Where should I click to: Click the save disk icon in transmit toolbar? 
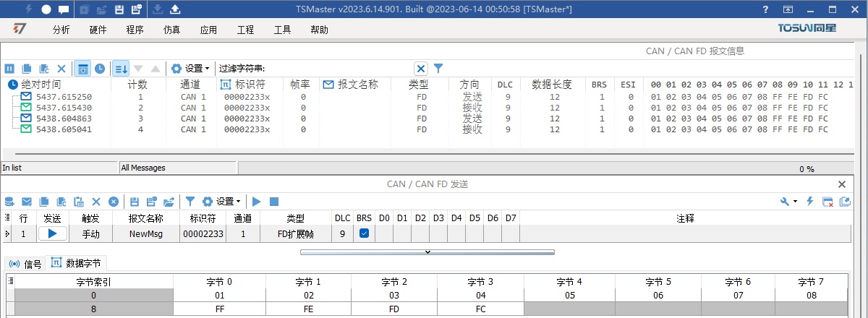[135, 202]
